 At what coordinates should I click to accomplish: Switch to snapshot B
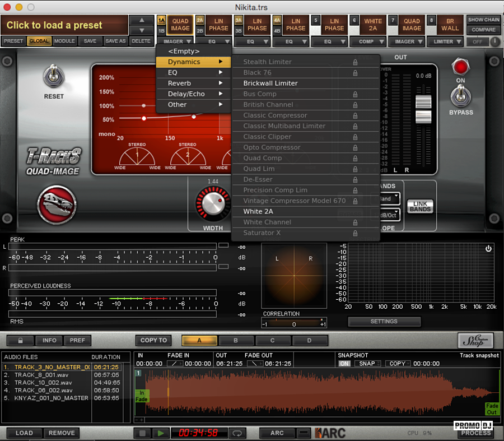[236, 340]
